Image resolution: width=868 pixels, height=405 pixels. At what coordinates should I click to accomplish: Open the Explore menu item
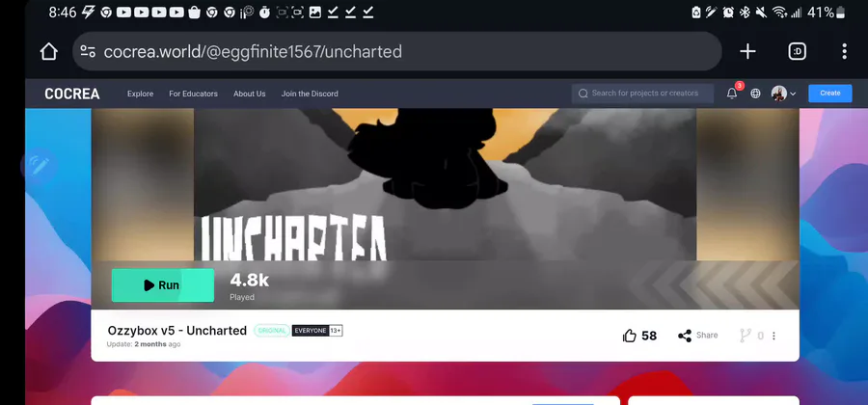pyautogui.click(x=140, y=94)
